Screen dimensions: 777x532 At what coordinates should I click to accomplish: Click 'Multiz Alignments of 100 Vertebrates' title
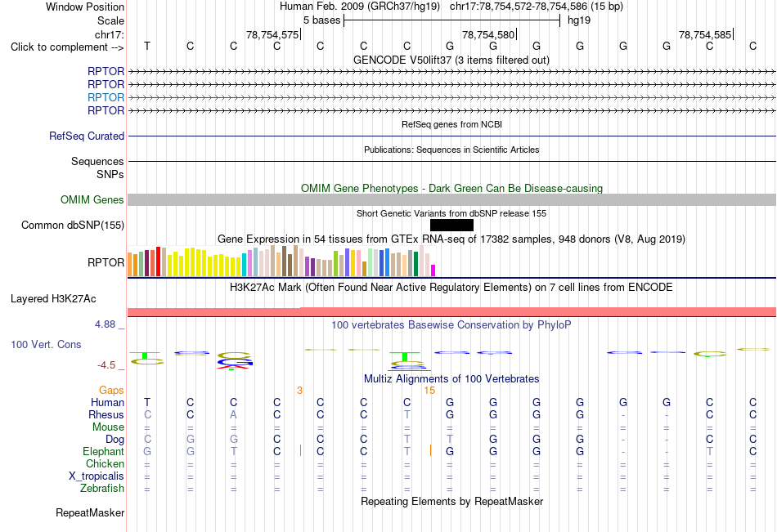point(451,379)
